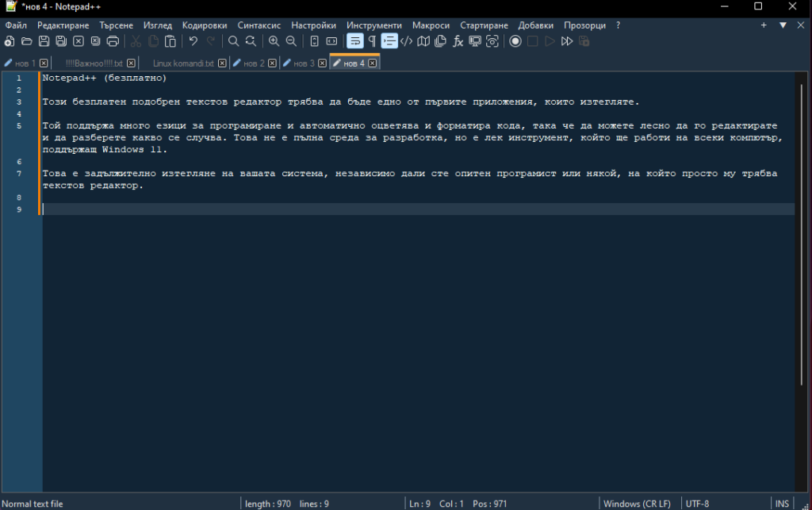This screenshot has width=812, height=510.
Task: Switch to the Linux komandi.txt tab
Action: click(183, 63)
